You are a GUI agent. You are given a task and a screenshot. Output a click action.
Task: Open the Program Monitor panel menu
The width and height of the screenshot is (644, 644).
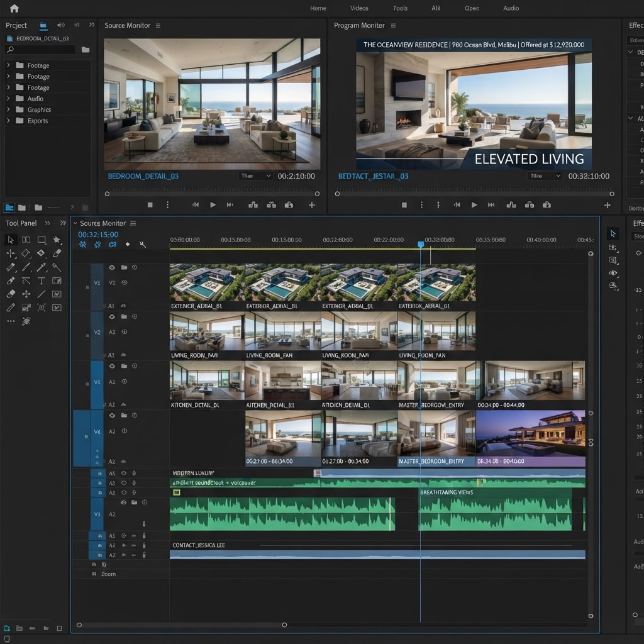pyautogui.click(x=393, y=25)
